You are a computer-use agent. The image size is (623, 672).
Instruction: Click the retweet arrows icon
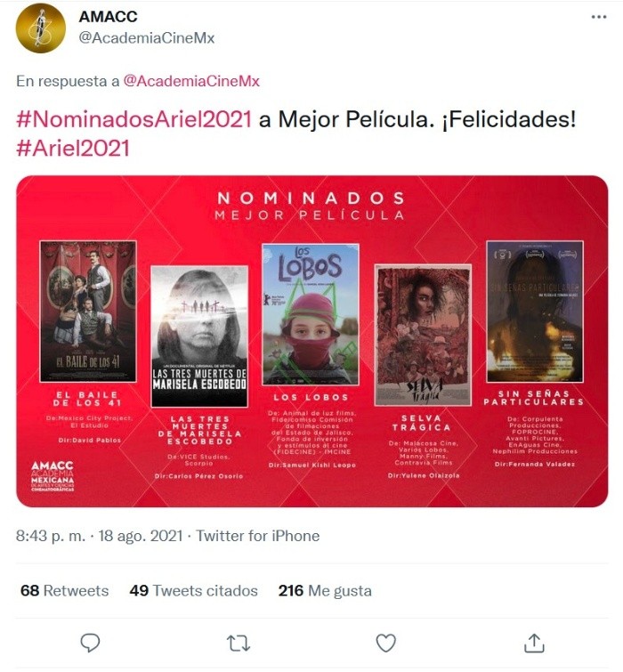click(238, 644)
